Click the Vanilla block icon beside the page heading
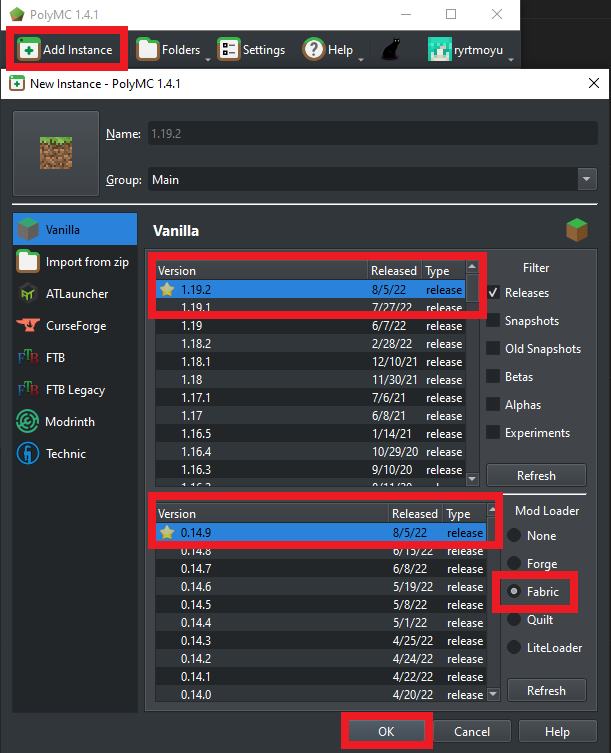Image resolution: width=611 pixels, height=753 pixels. [x=576, y=230]
